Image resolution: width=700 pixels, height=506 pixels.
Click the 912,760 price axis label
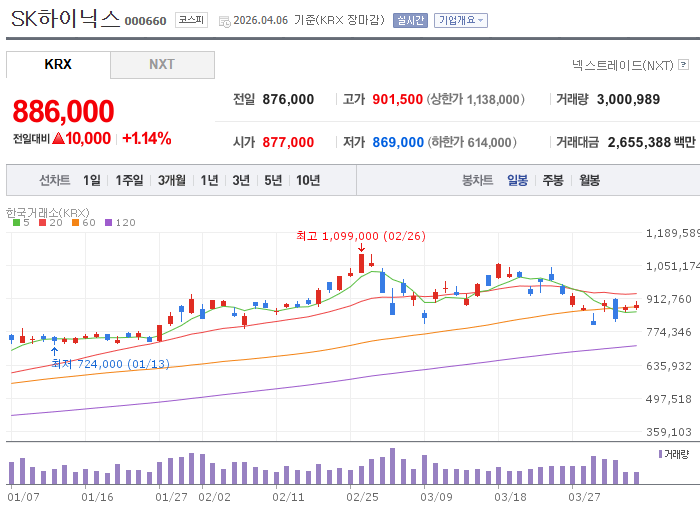[669, 299]
